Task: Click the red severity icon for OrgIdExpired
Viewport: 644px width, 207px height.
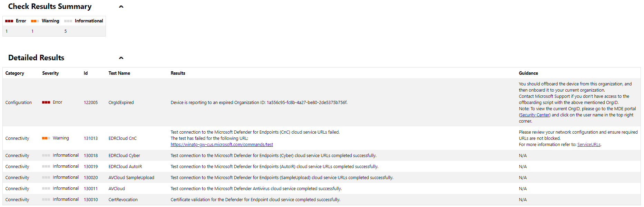Action: tap(46, 102)
